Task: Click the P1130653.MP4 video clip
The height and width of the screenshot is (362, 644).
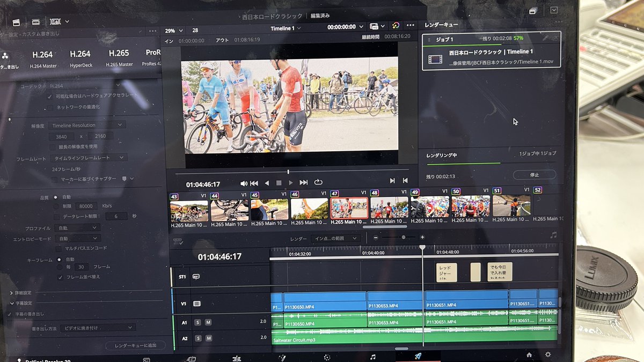Action: (396, 301)
